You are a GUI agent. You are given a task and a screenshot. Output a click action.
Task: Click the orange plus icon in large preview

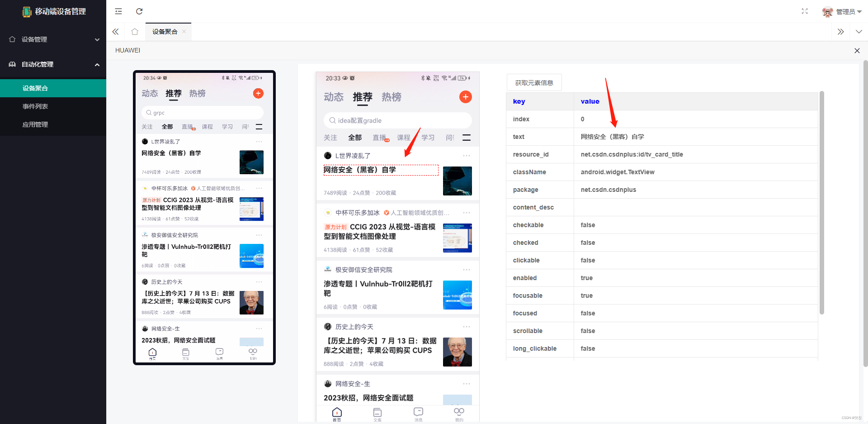[466, 97]
